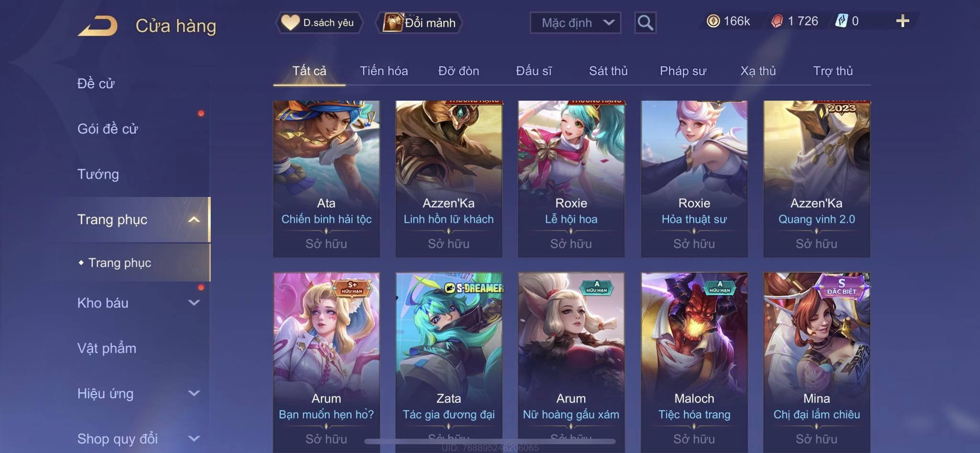Viewport: 980px width, 453px height.
Task: Select the Roxie Lễ hội hoa skin card
Action: click(571, 179)
